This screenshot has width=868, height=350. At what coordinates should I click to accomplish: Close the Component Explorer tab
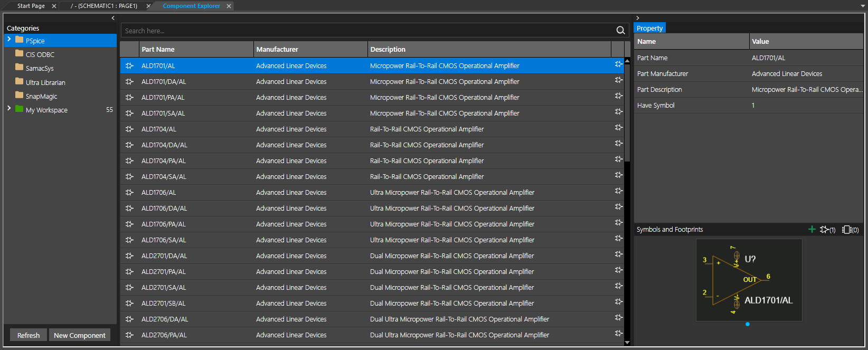(229, 6)
